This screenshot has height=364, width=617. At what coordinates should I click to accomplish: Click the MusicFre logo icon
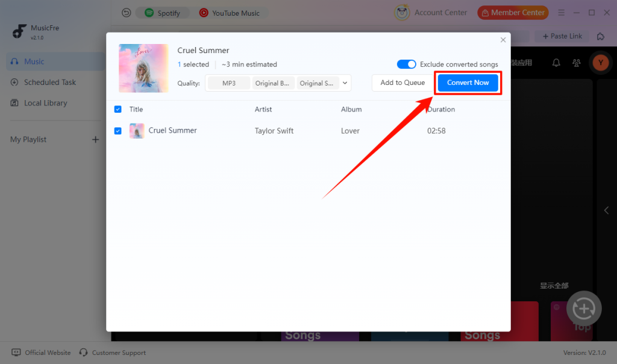coord(19,31)
